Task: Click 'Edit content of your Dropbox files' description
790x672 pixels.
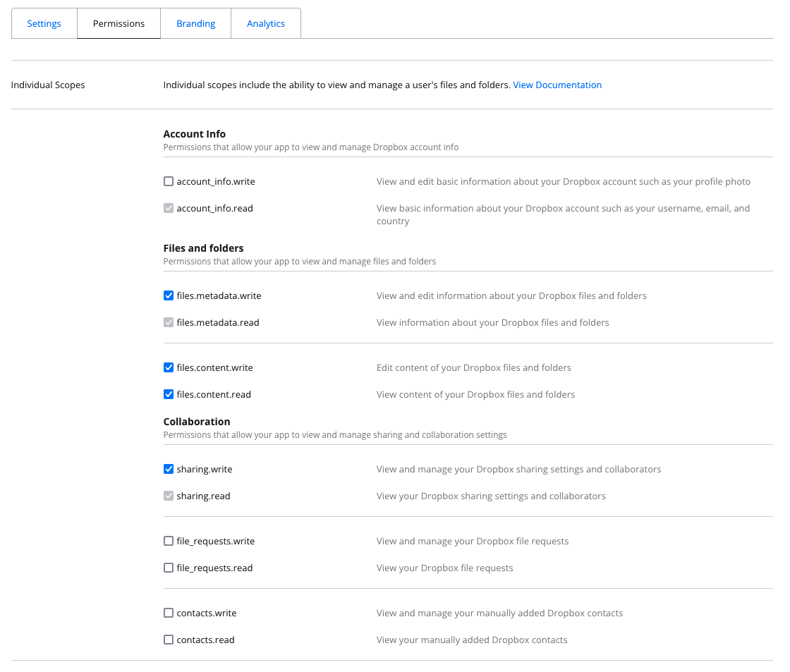Action: [x=473, y=368]
